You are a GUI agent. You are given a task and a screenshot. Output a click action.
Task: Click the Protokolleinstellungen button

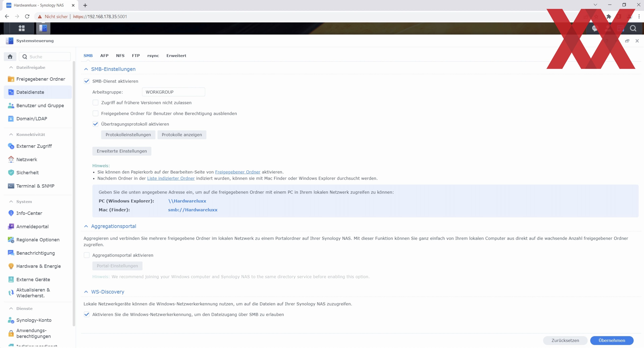128,135
